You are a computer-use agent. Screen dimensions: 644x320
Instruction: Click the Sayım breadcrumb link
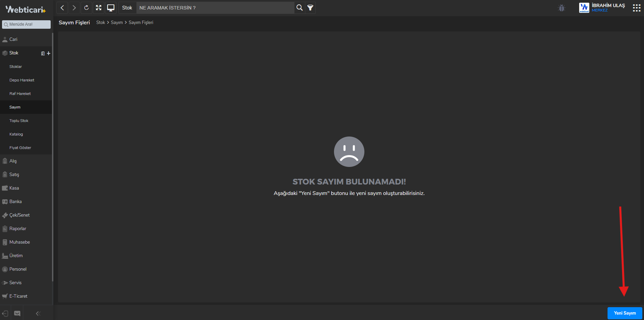[x=117, y=23]
